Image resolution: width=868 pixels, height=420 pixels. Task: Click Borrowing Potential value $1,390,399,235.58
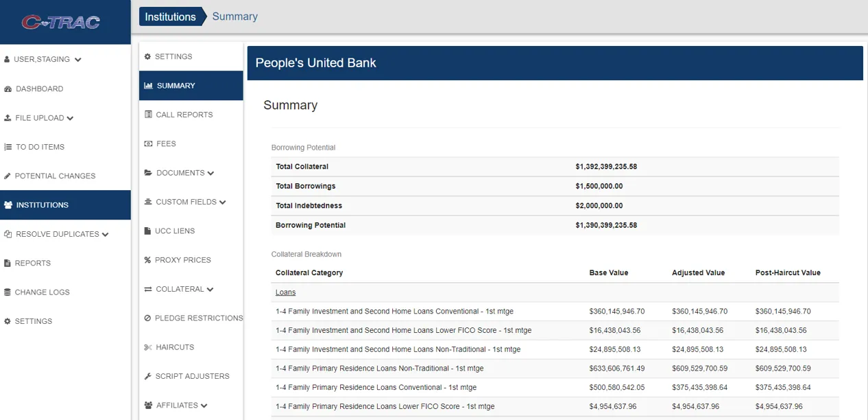[x=606, y=225]
